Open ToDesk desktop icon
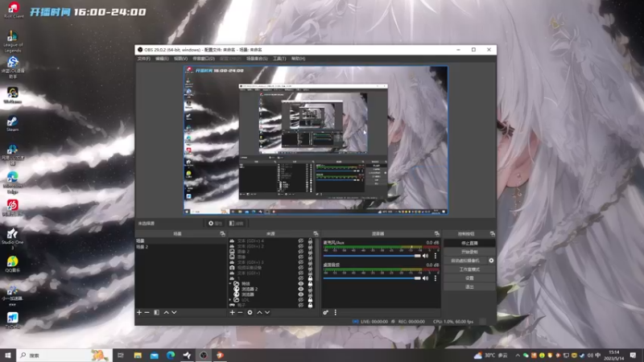The height and width of the screenshot is (362, 644). click(x=12, y=320)
